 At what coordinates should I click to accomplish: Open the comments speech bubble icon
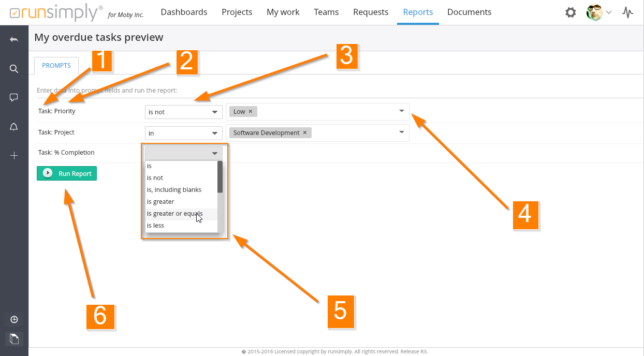coord(14,97)
